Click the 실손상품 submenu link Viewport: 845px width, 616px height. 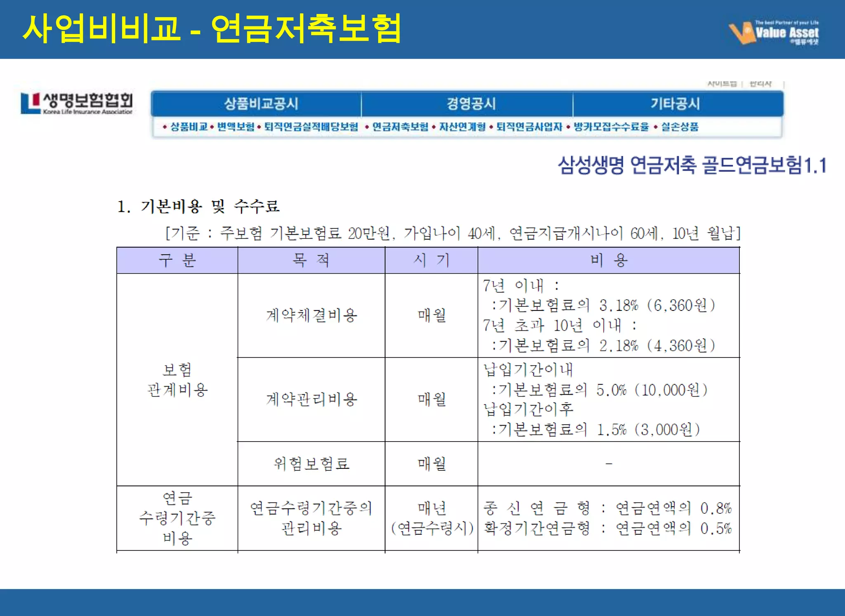click(x=680, y=127)
